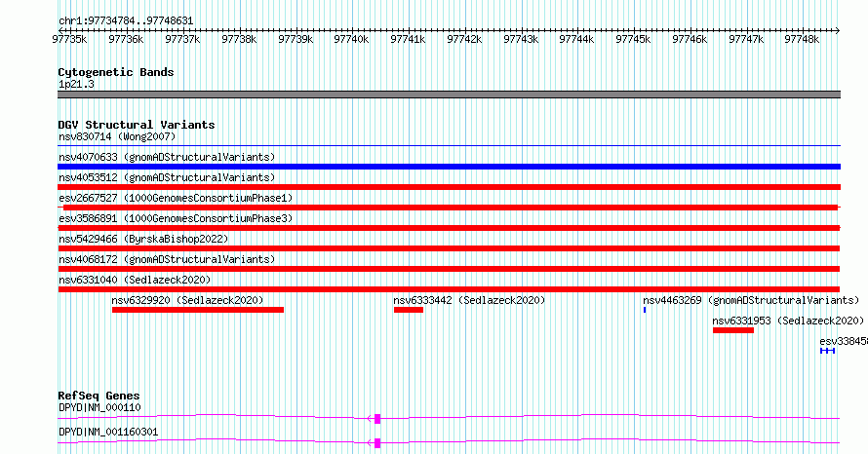This screenshot has height=454, width=868.
Task: Click the 97737k ruler tick label
Action: [182, 39]
